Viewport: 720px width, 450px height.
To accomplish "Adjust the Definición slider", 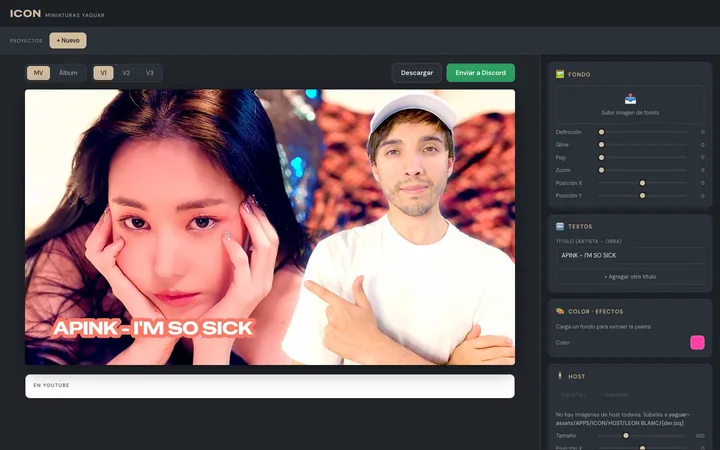I will [x=642, y=132].
